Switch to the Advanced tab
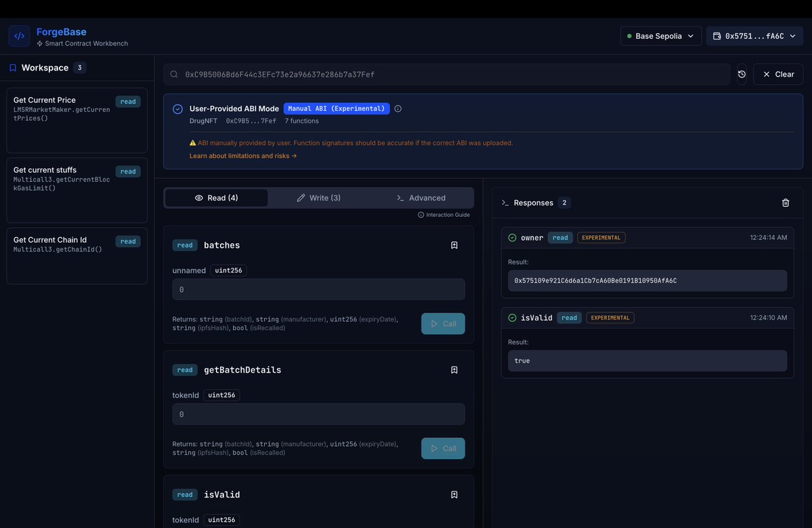The image size is (812, 528). (421, 198)
